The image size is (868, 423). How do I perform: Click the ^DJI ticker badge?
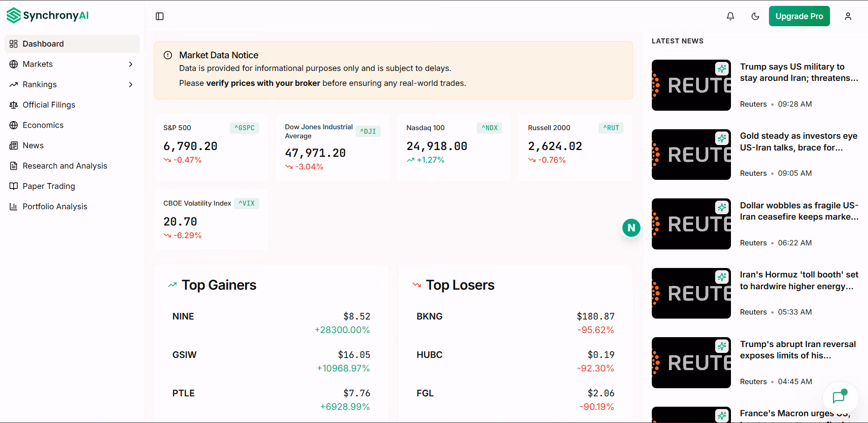[x=368, y=132]
